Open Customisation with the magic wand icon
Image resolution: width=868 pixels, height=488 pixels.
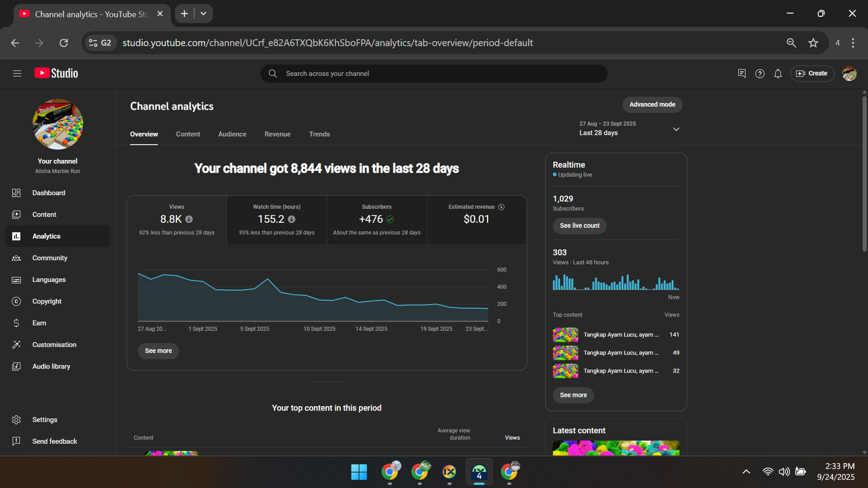coord(16,345)
